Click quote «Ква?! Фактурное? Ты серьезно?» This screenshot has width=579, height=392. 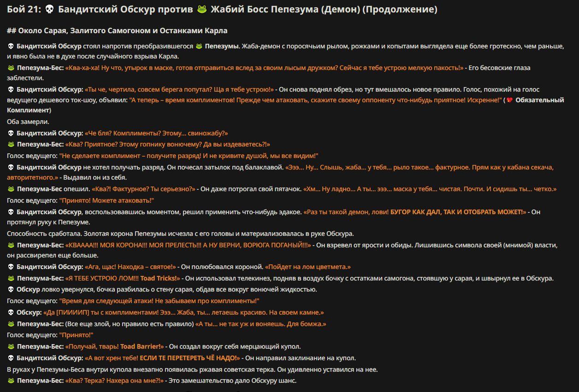(x=144, y=189)
